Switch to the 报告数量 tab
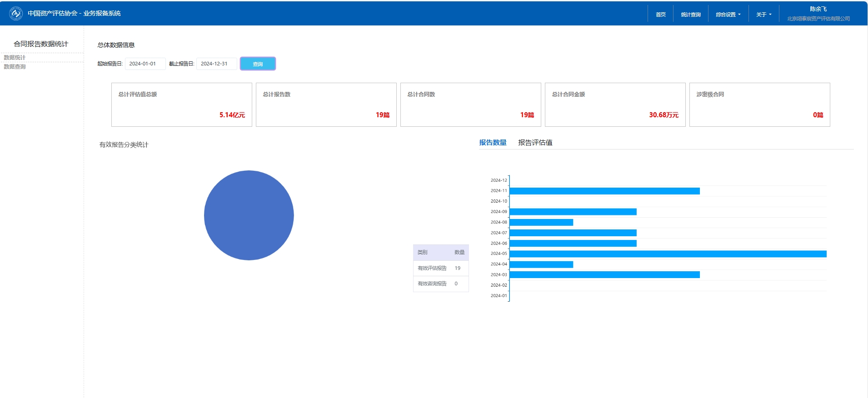 tap(493, 143)
